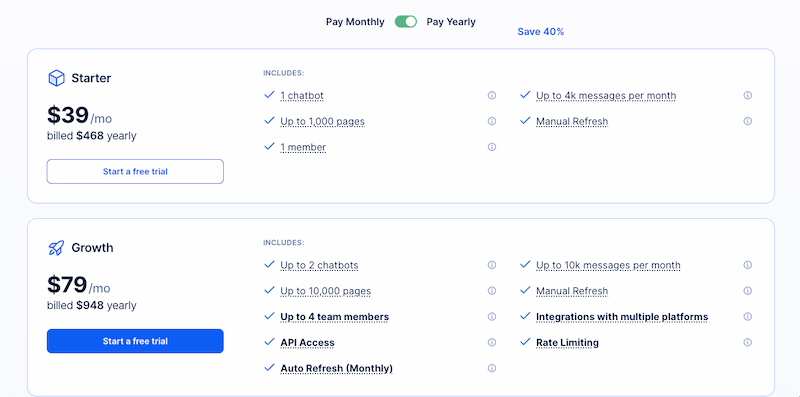800x397 pixels.
Task: Select the Pay Yearly label
Action: [451, 22]
